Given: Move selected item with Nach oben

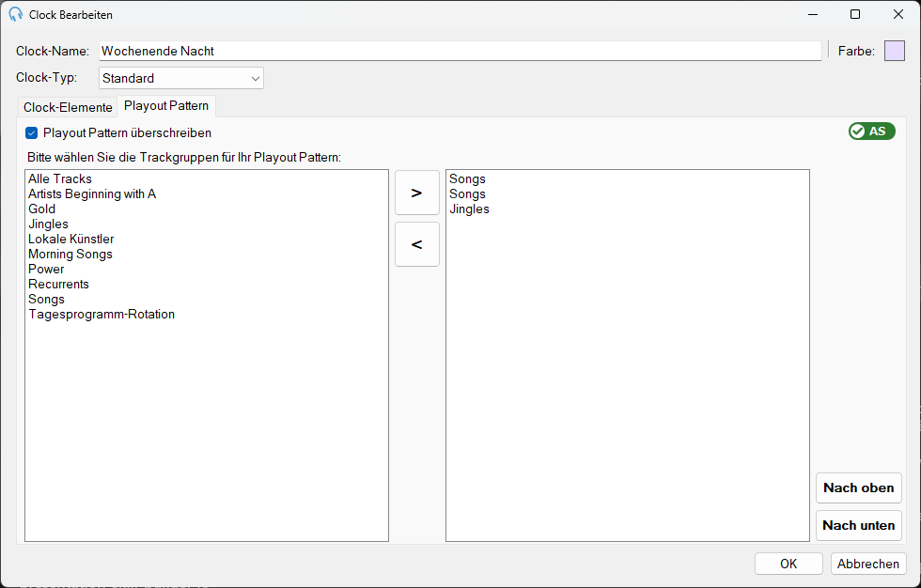Looking at the screenshot, I should click(x=858, y=487).
